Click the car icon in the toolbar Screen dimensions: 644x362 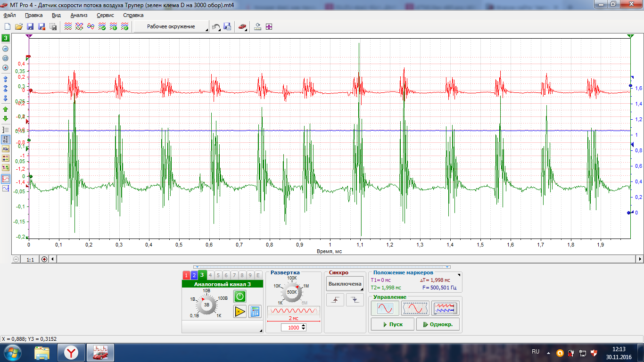(x=242, y=27)
